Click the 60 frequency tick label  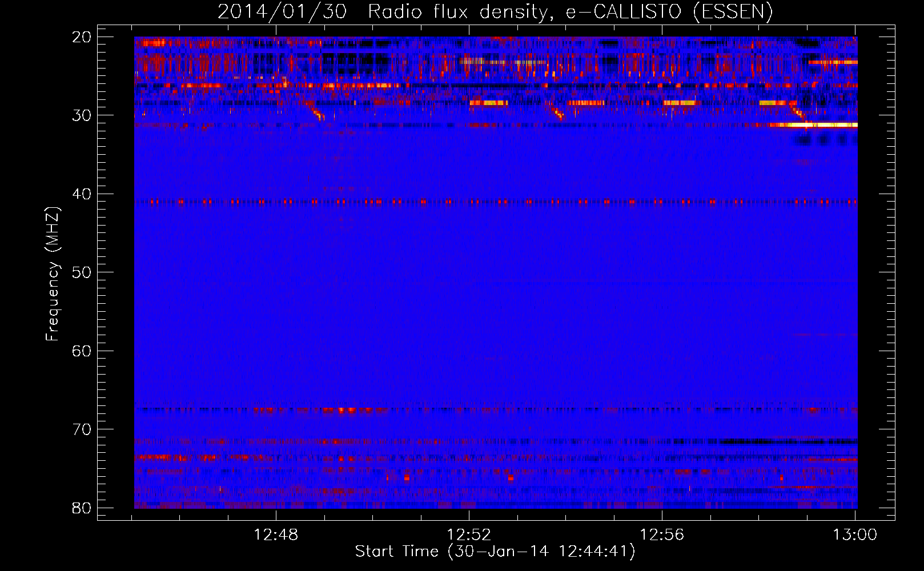coord(82,351)
